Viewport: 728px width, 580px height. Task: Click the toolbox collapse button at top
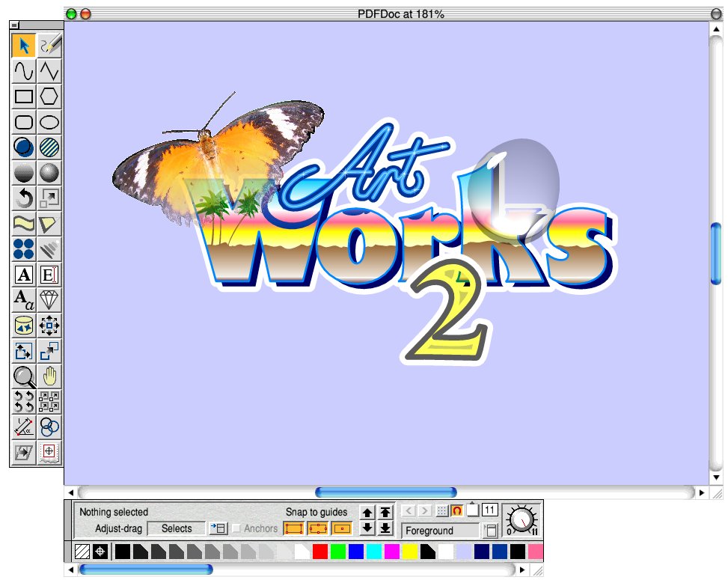[x=14, y=25]
